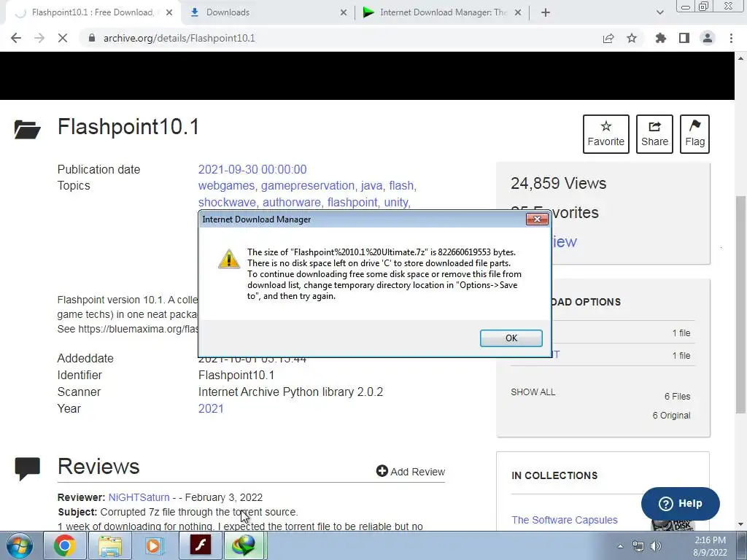Close the Internet Download Manager tab

click(518, 12)
